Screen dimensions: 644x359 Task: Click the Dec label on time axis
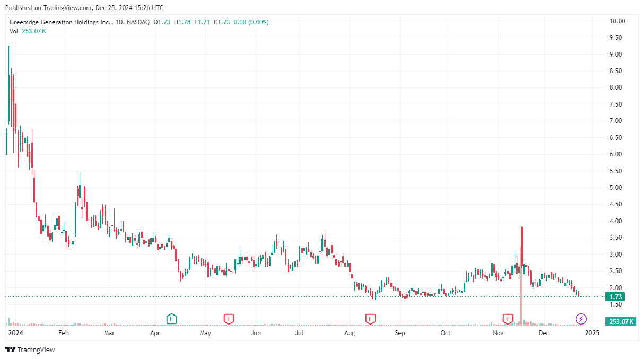click(544, 333)
